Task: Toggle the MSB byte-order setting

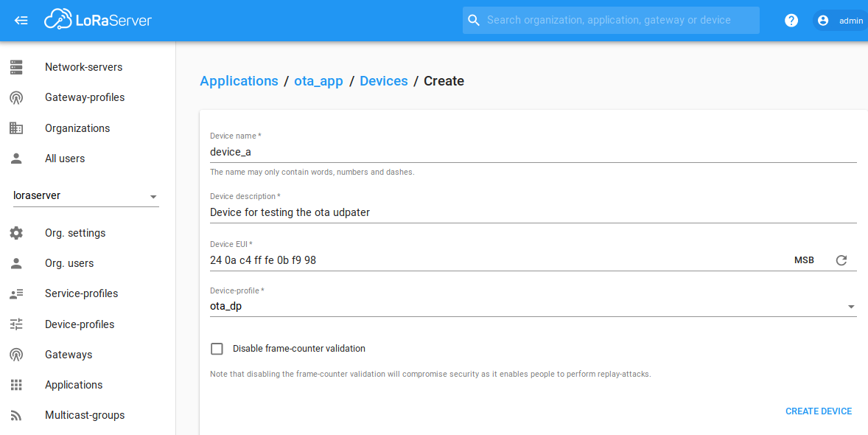Action: [x=805, y=260]
